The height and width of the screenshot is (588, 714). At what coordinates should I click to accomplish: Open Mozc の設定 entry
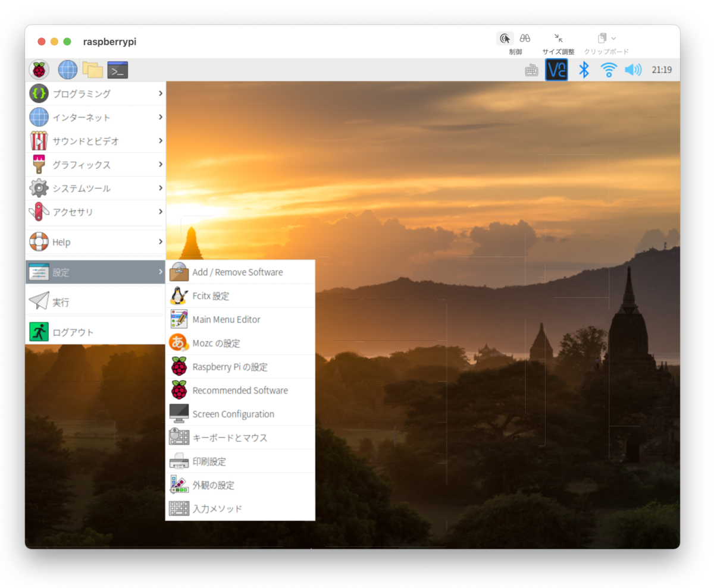pyautogui.click(x=240, y=343)
